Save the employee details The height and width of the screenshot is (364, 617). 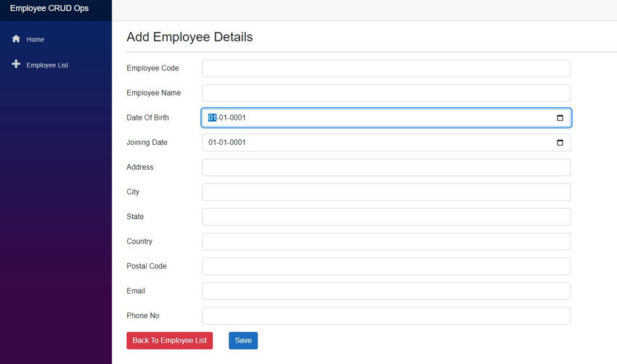(243, 340)
